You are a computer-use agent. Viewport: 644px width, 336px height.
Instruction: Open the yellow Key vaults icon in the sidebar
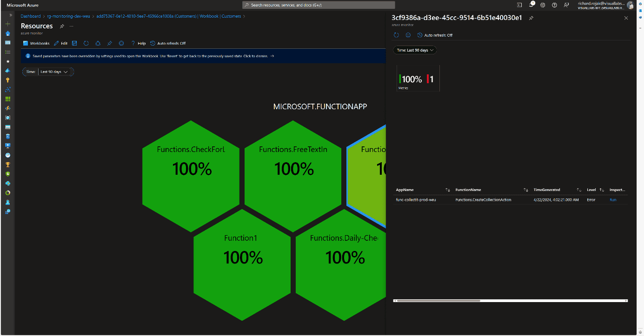click(7, 80)
